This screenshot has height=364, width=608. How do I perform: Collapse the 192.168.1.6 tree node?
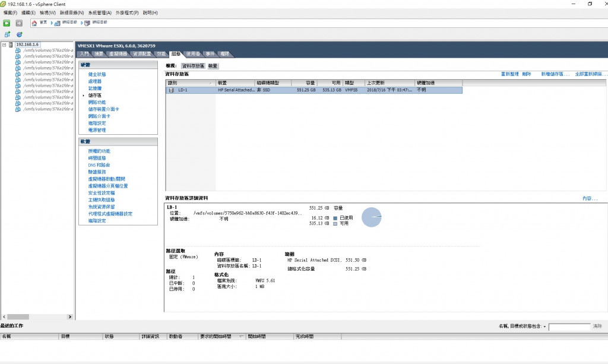click(4, 45)
